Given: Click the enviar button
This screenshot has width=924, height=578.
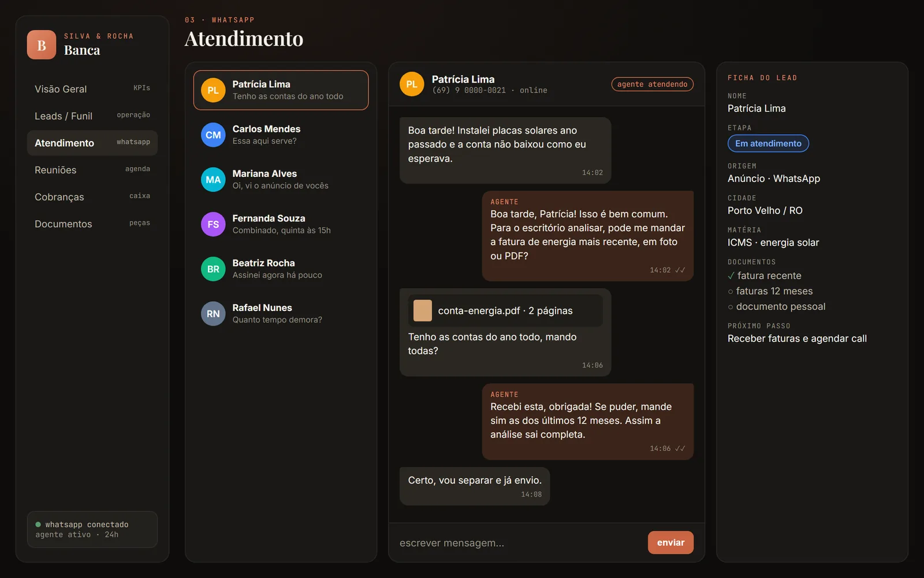Looking at the screenshot, I should [670, 543].
